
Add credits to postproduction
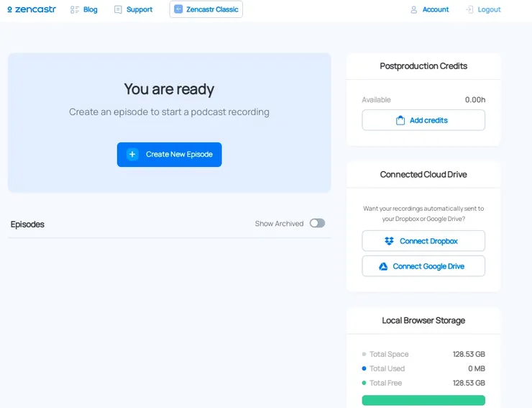click(423, 120)
